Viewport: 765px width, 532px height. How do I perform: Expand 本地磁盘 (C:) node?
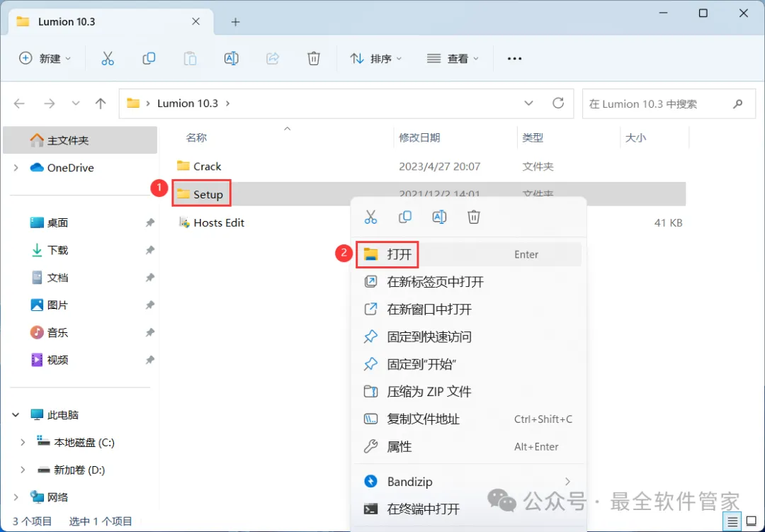point(23,442)
